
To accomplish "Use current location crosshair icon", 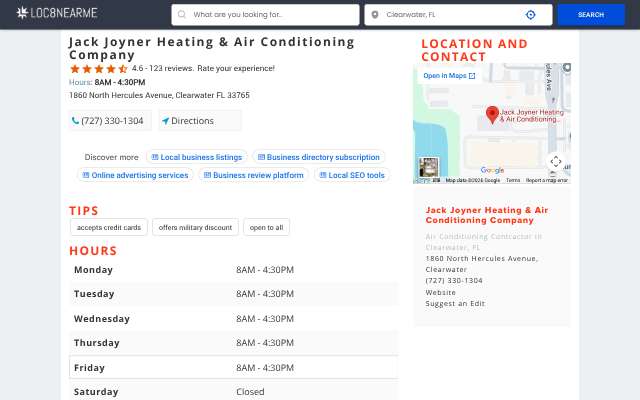I will (x=530, y=15).
